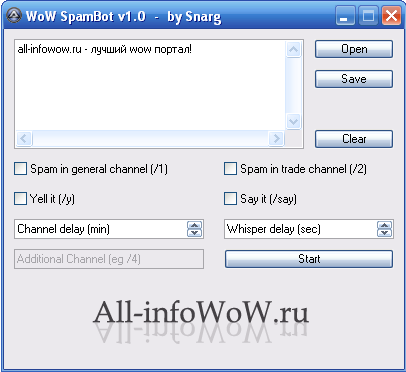Click the Additional Channel (eg /4) field
This screenshot has width=406, height=372.
click(109, 259)
